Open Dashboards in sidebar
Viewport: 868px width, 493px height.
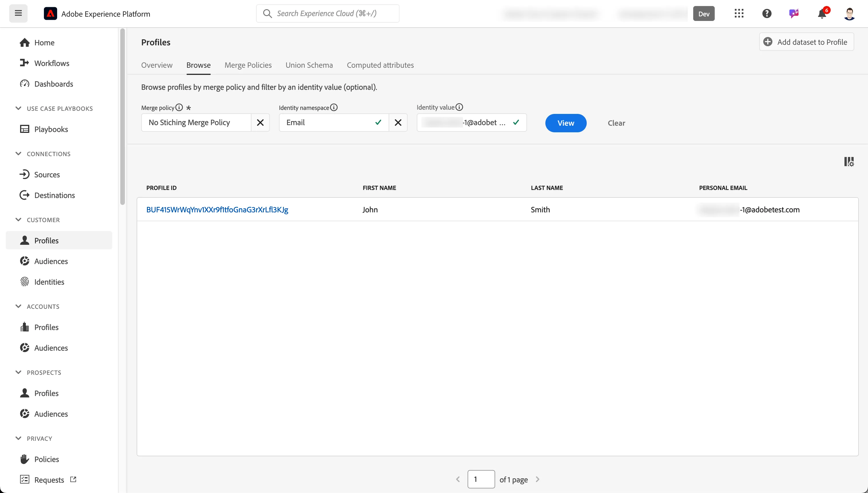[x=59, y=84]
